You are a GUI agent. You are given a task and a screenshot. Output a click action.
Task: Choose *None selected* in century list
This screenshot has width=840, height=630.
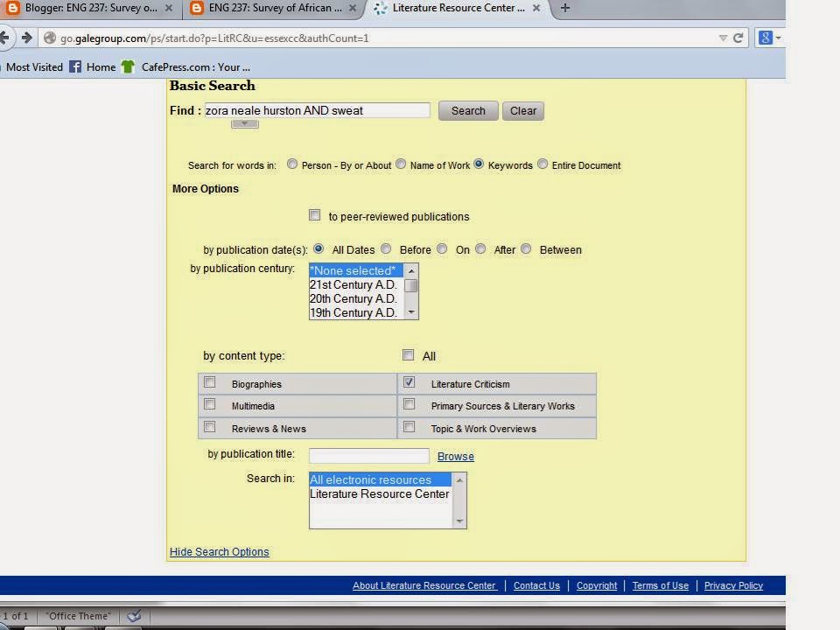356,270
